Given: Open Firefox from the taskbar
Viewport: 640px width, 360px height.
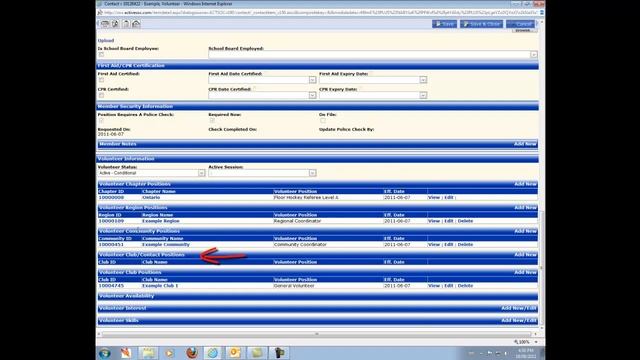Looking at the screenshot, I should (191, 353).
